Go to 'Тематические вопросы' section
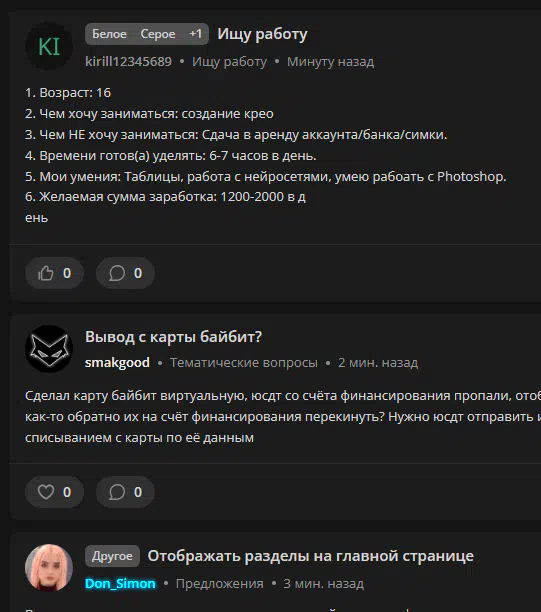541x612 pixels. (x=244, y=363)
